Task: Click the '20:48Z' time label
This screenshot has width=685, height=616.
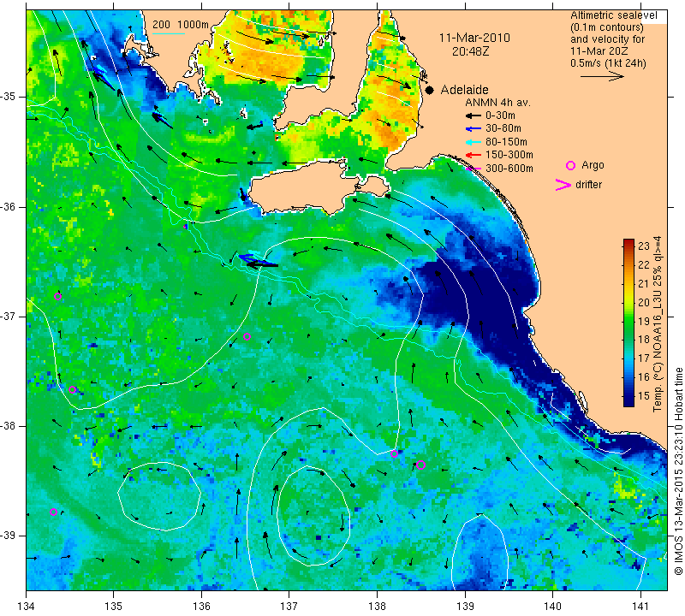Action: pyautogui.click(x=470, y=51)
